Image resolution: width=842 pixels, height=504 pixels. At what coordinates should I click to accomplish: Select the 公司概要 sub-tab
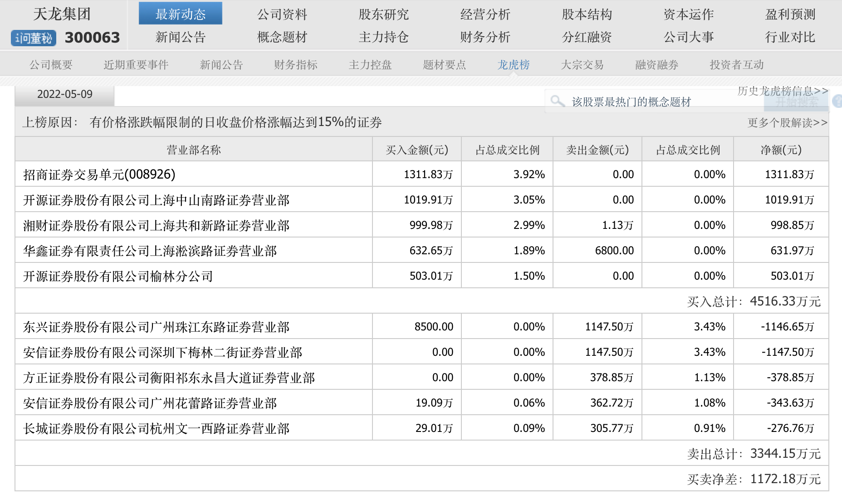coord(51,65)
